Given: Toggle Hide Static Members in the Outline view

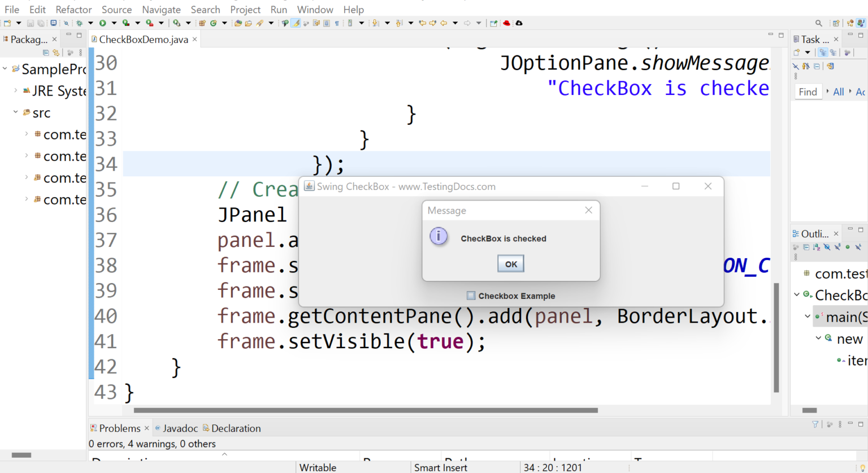Looking at the screenshot, I should pos(837,247).
